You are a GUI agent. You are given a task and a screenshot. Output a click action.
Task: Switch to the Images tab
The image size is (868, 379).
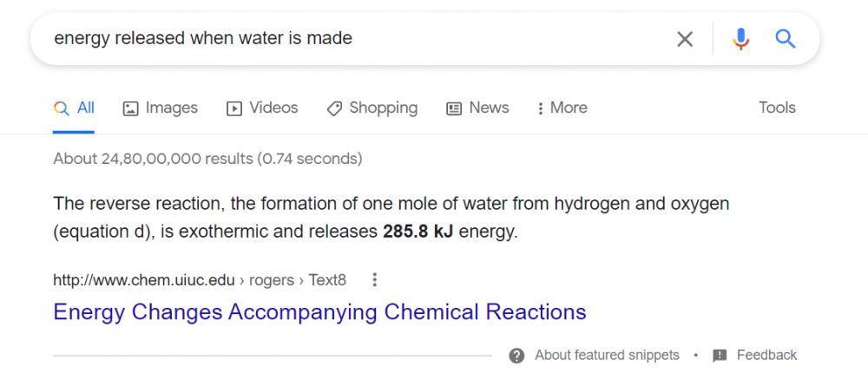171,108
